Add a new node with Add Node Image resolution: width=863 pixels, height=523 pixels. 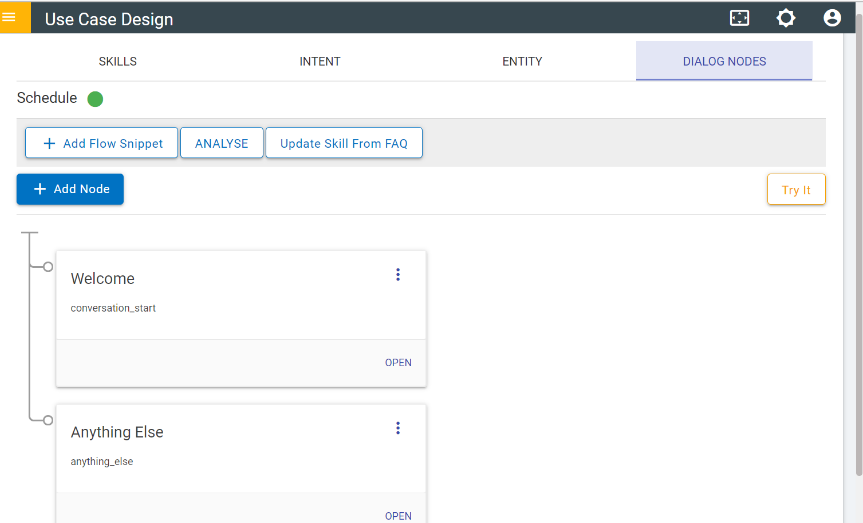(x=70, y=189)
